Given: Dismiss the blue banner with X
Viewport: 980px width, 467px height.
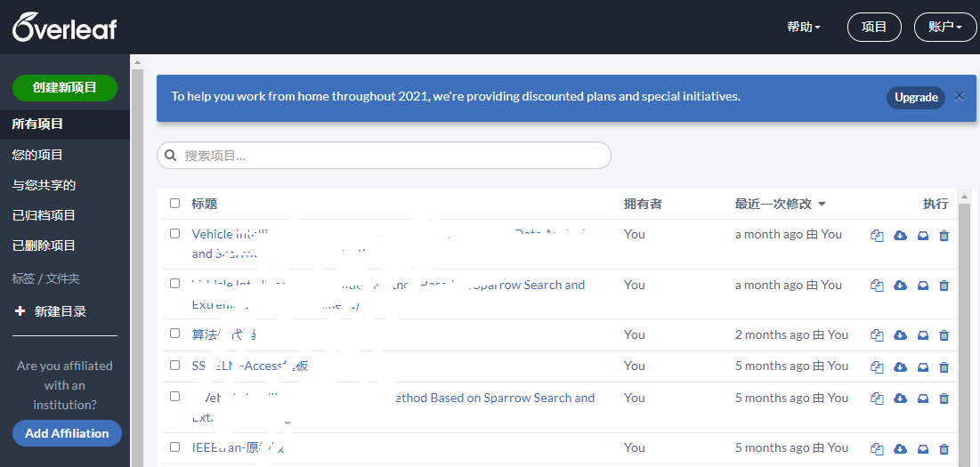Looking at the screenshot, I should 960,96.
